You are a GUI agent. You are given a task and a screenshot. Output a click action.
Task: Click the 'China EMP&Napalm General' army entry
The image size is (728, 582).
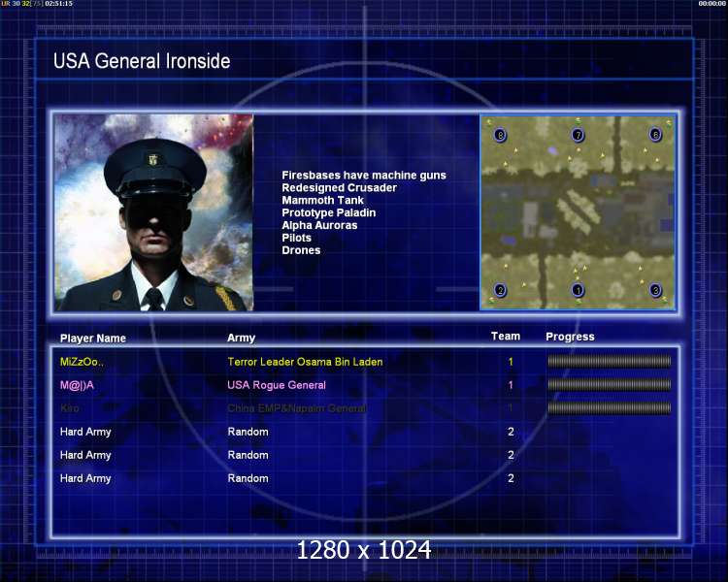pos(297,408)
